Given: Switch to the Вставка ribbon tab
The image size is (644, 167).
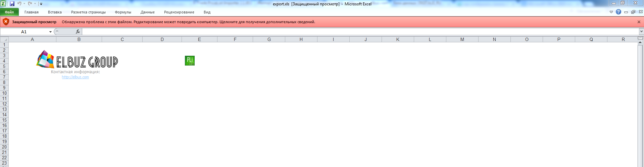Looking at the screenshot, I should [55, 12].
